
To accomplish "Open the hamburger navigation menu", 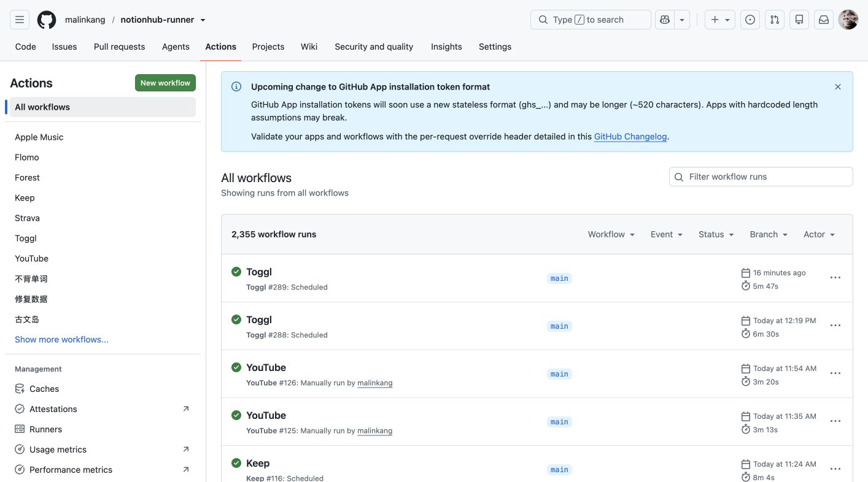I will 20,20.
